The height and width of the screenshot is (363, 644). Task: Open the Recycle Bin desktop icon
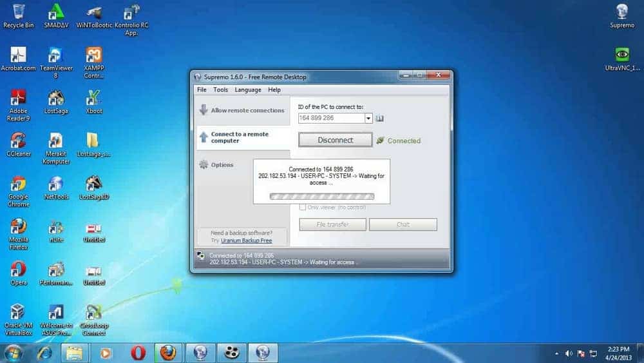(19, 15)
